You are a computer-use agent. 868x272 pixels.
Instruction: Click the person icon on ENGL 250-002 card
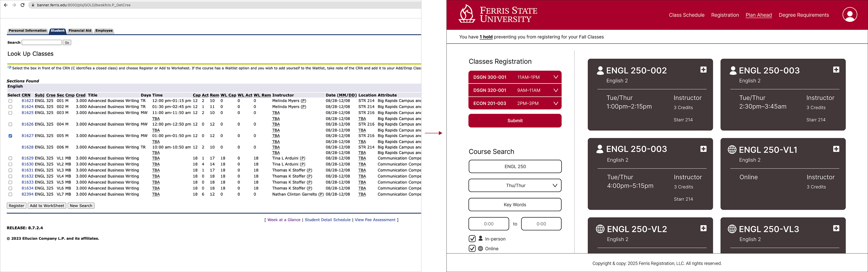tap(600, 70)
